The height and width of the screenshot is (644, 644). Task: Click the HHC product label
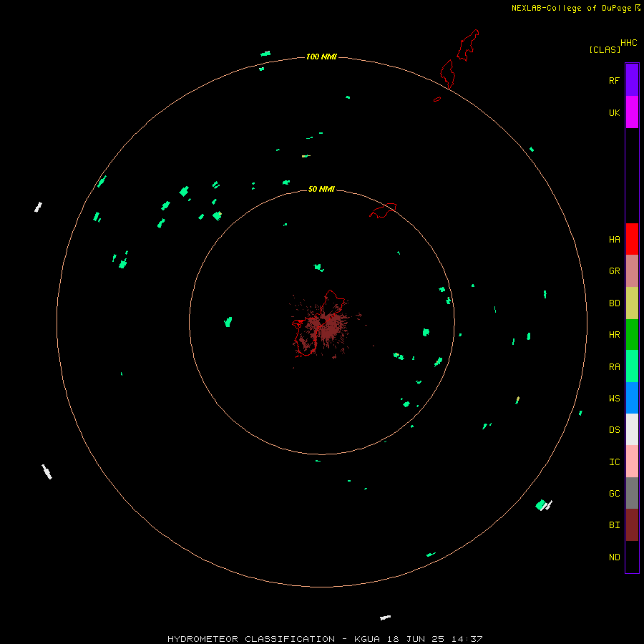tap(628, 43)
